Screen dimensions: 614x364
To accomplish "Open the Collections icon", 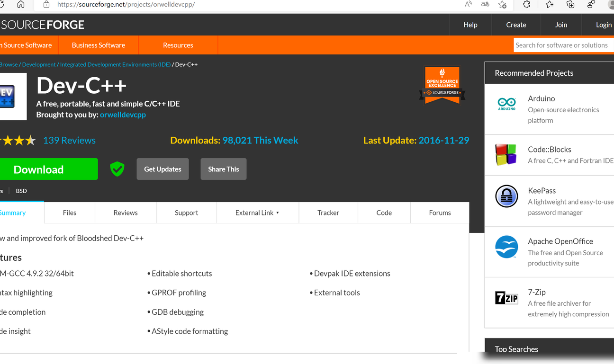I will (570, 4).
